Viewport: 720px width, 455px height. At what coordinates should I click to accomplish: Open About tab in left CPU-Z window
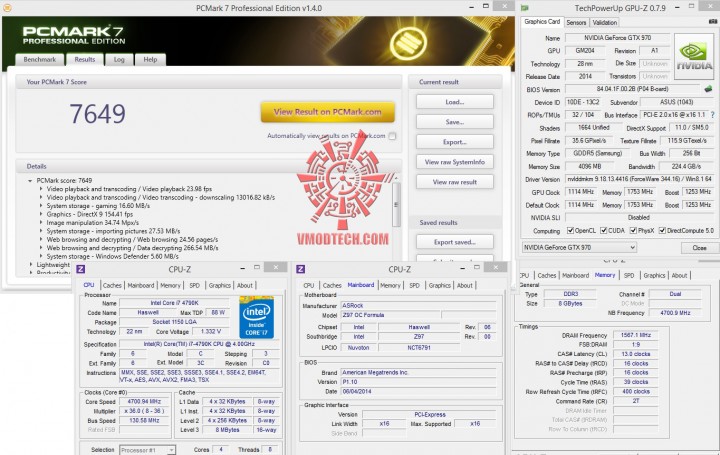[245, 286]
